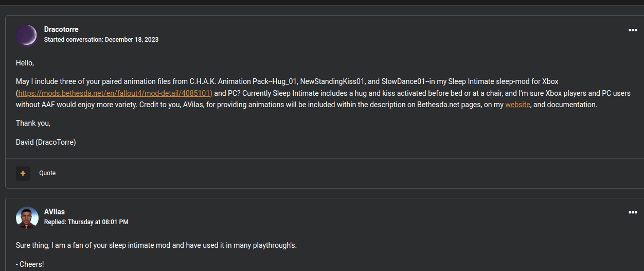Toggle multi-quote plus button on Dracotorre's message
This screenshot has width=644, height=271.
pyautogui.click(x=23, y=173)
